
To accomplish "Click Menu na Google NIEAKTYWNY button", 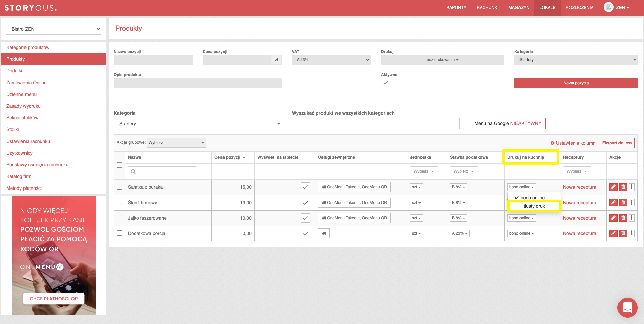I will pyautogui.click(x=507, y=123).
